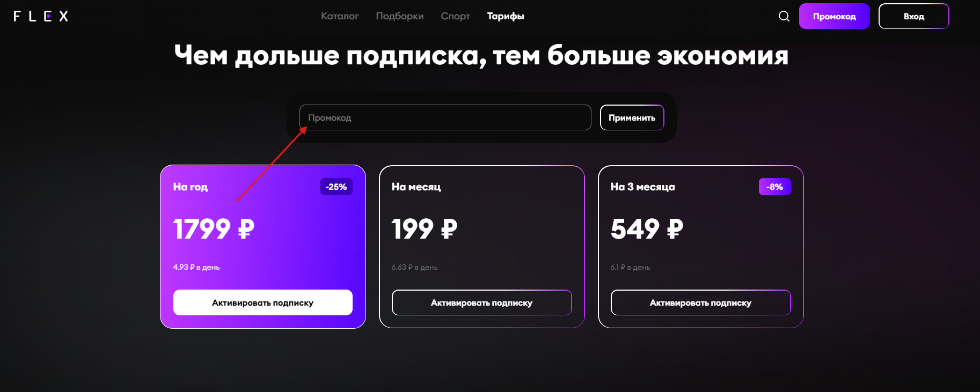The image size is (980, 392).
Task: Open the search magnifier icon
Action: tap(784, 16)
